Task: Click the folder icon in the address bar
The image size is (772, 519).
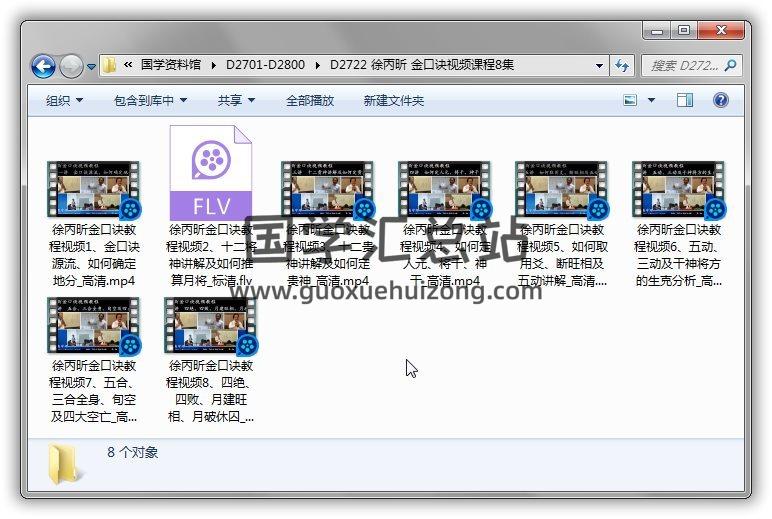Action: pos(110,66)
